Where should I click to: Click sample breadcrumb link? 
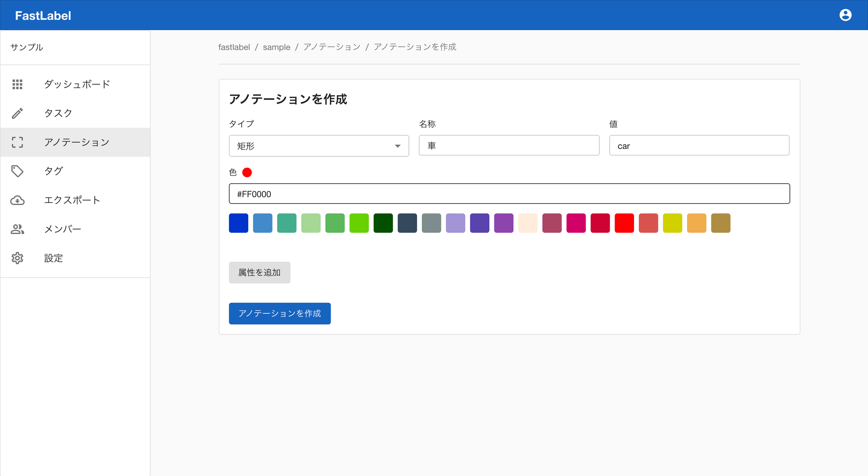(276, 47)
